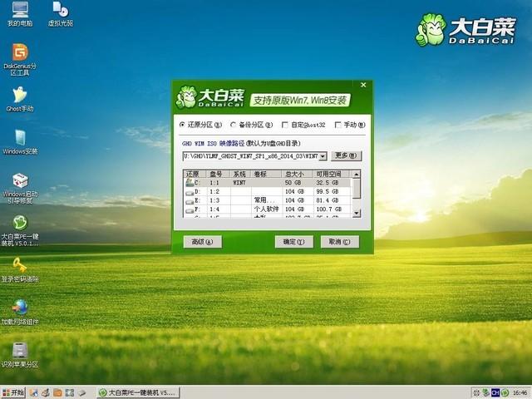Expand the image path dropdown arrow
This screenshot has height=399, width=532.
click(323, 156)
